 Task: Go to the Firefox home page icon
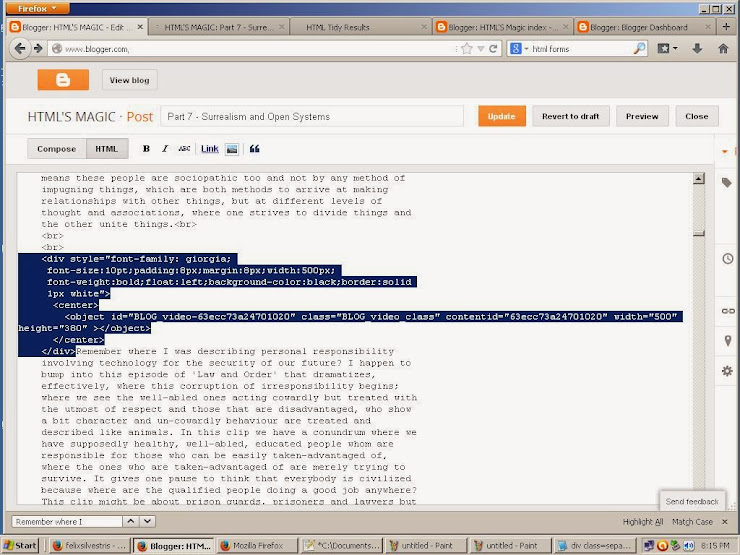pyautogui.click(x=723, y=48)
